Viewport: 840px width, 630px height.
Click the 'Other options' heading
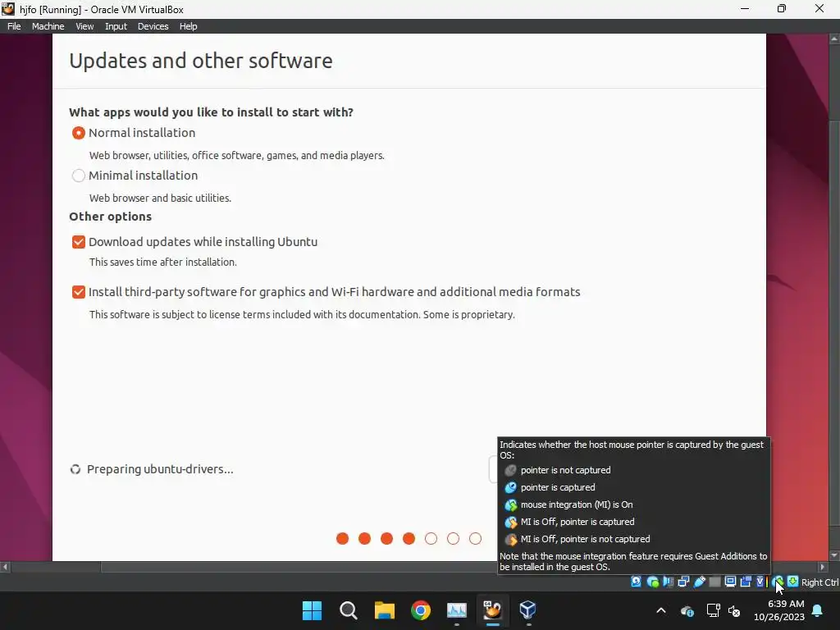click(111, 217)
